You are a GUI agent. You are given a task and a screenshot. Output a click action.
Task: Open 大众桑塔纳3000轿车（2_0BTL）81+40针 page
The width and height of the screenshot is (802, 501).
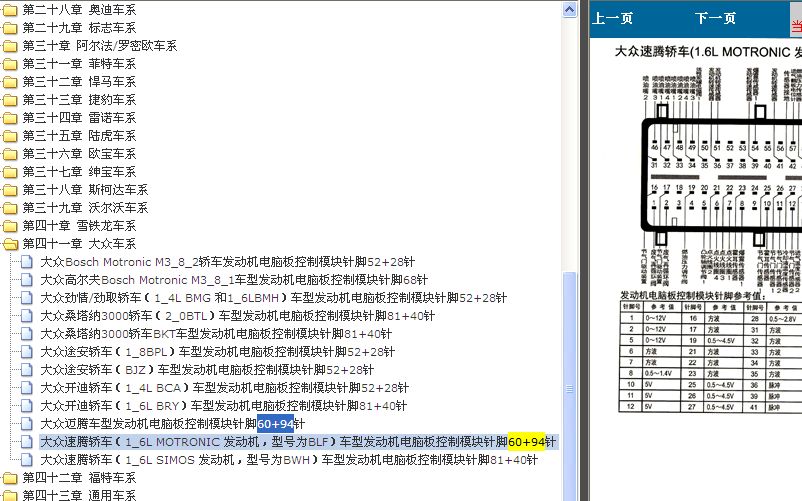(x=237, y=316)
